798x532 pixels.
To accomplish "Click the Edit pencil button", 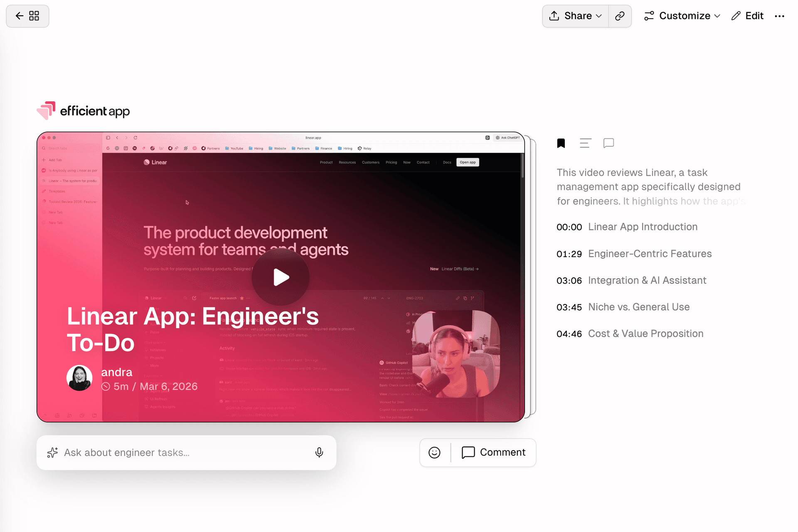I will pyautogui.click(x=748, y=16).
